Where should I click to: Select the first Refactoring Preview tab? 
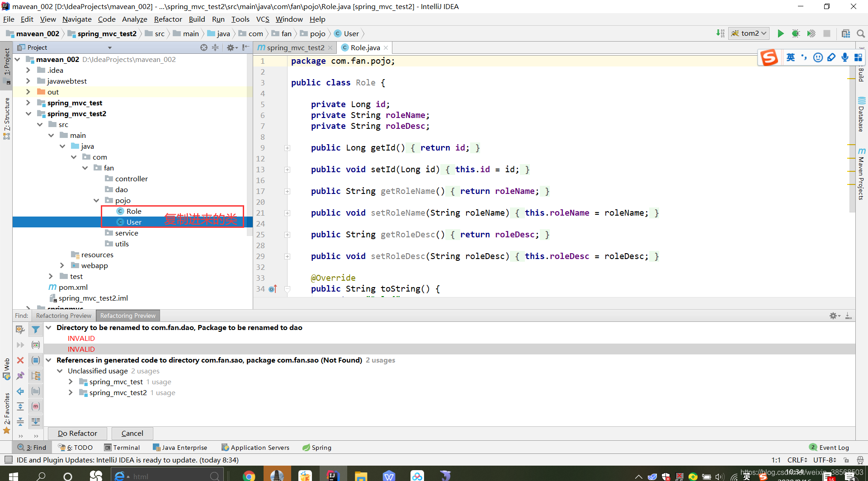pyautogui.click(x=63, y=316)
